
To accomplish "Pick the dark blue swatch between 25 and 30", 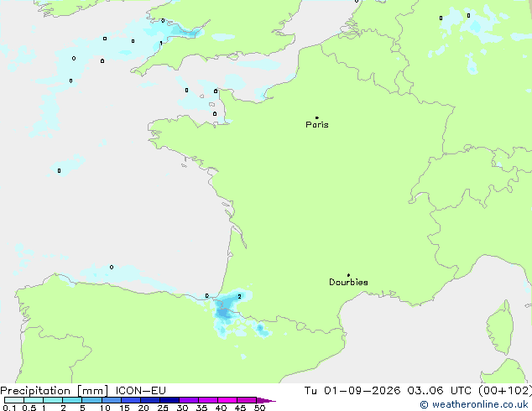I will pyautogui.click(x=170, y=400).
